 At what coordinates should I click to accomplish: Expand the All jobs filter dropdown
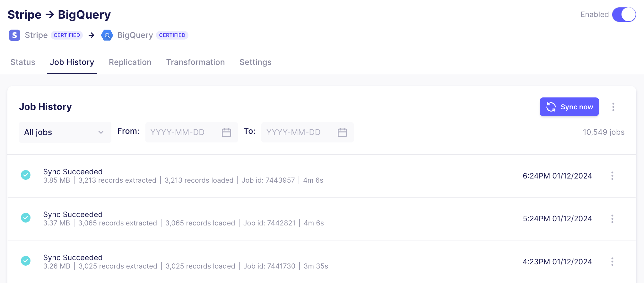click(65, 132)
